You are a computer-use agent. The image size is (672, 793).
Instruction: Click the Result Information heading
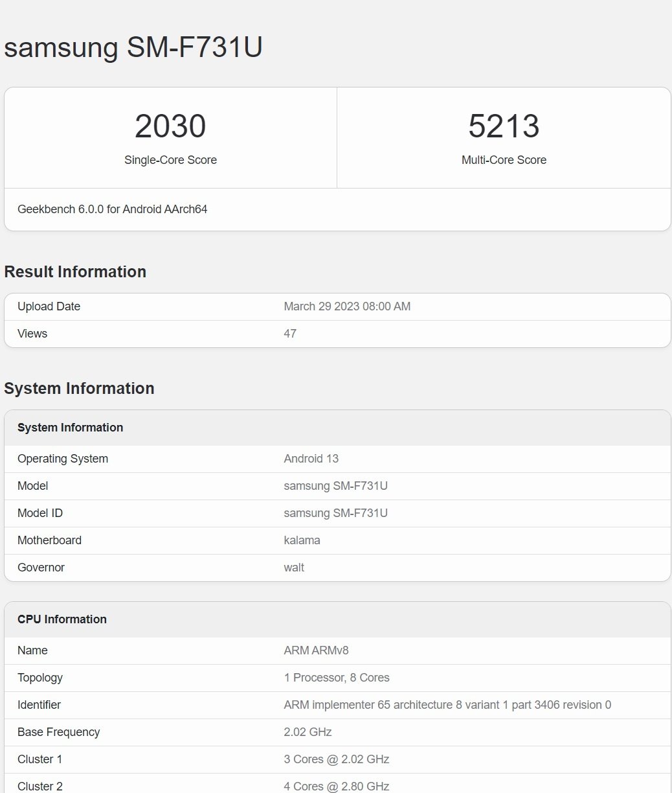pyautogui.click(x=75, y=271)
